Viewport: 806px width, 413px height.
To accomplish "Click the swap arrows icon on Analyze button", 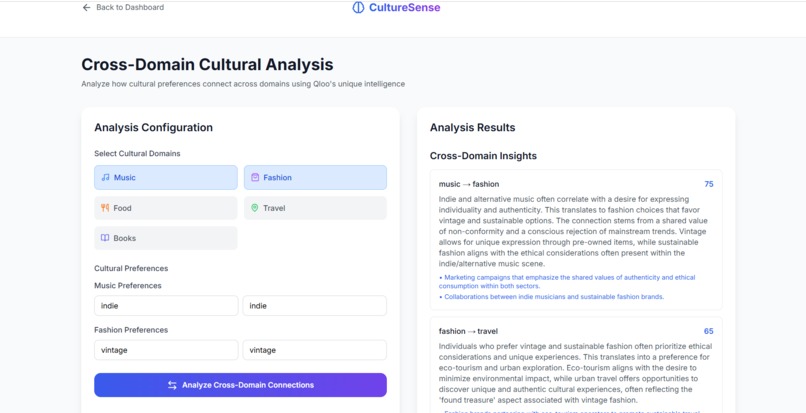I will (172, 385).
